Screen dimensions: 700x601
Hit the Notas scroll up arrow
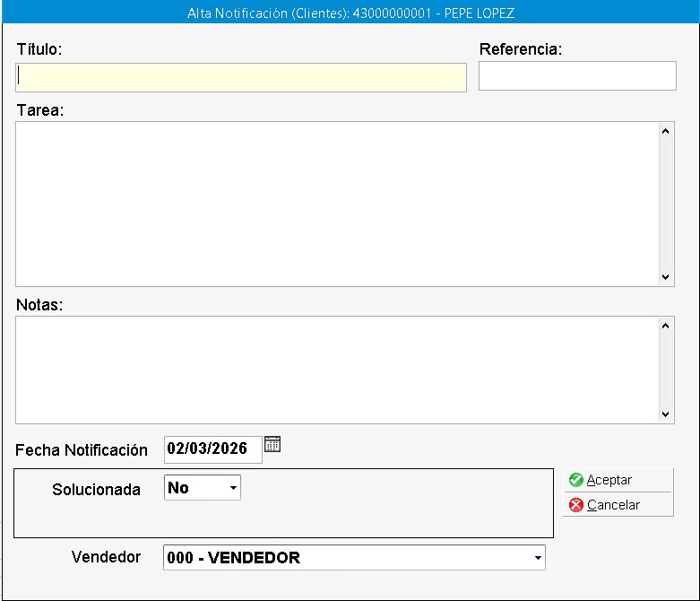tap(666, 326)
